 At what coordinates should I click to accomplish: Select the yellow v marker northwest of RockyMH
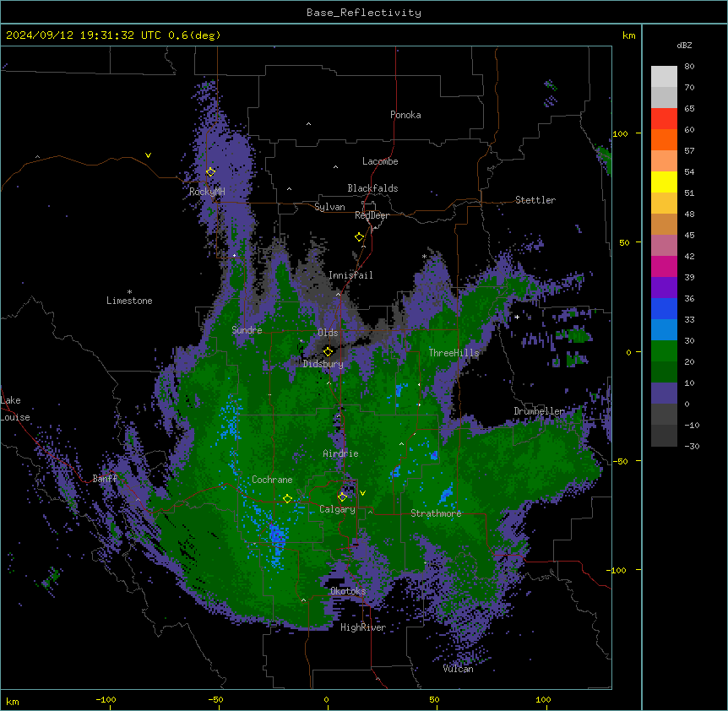click(x=148, y=155)
